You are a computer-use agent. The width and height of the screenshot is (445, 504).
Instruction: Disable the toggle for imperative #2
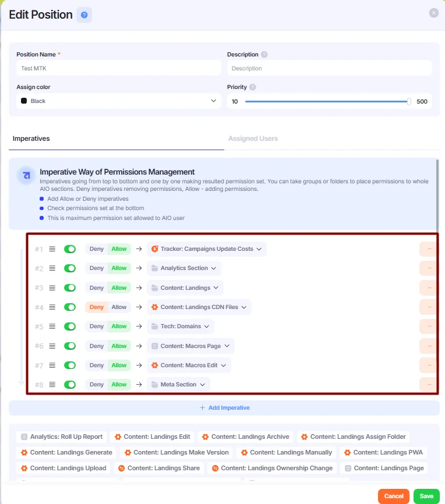coord(70,268)
